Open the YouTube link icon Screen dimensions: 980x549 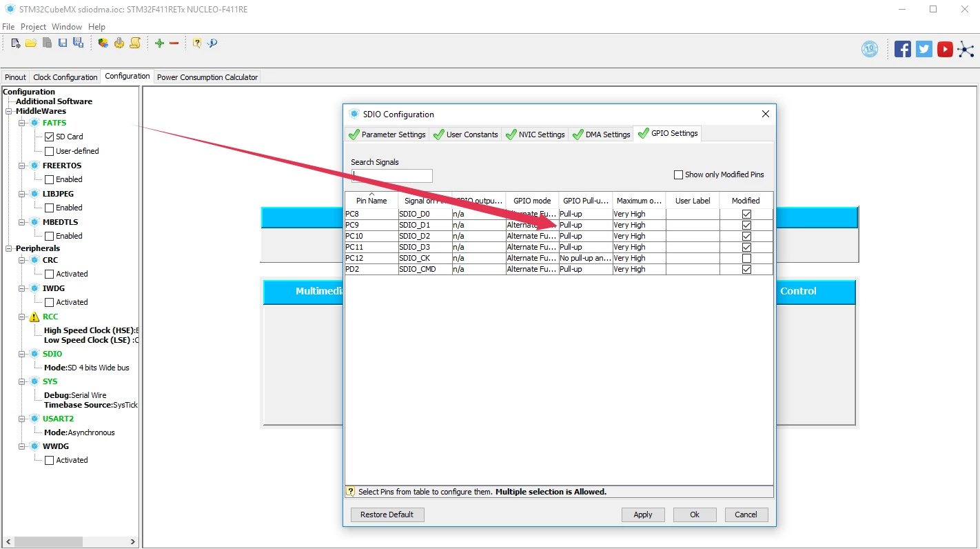(945, 49)
